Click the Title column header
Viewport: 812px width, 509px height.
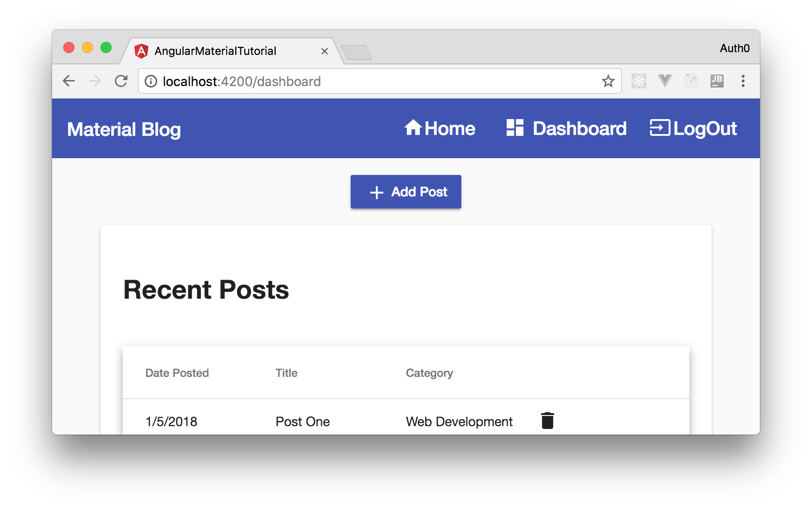tap(286, 373)
